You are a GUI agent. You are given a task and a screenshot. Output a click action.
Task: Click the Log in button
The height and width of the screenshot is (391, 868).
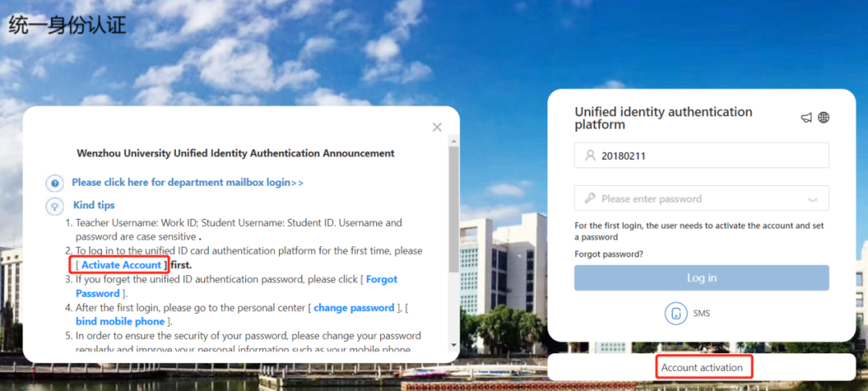click(702, 278)
